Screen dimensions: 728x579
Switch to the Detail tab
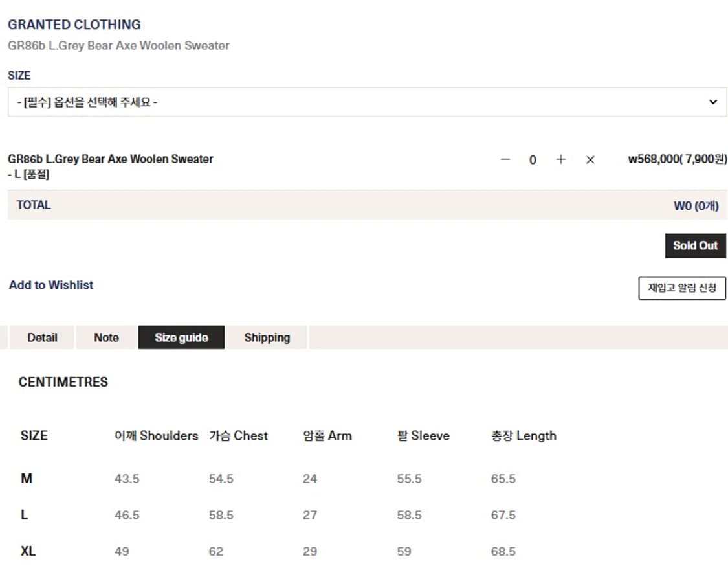pos(42,337)
